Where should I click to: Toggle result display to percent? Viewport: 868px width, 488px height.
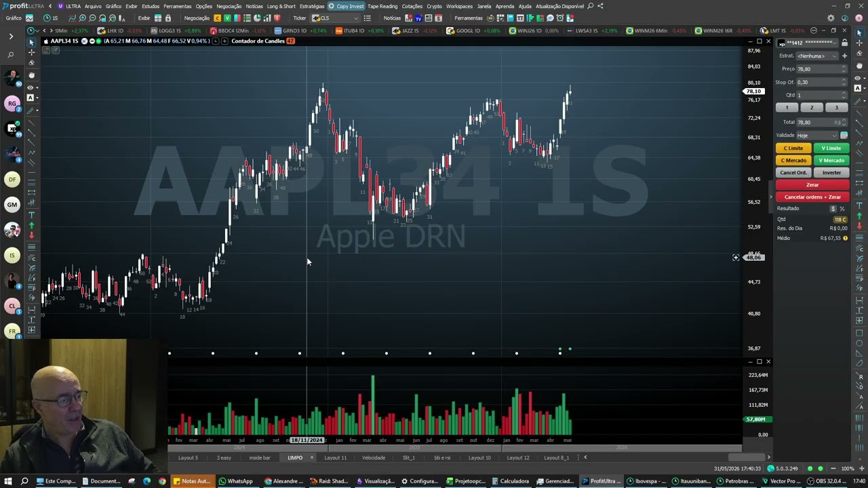843,209
